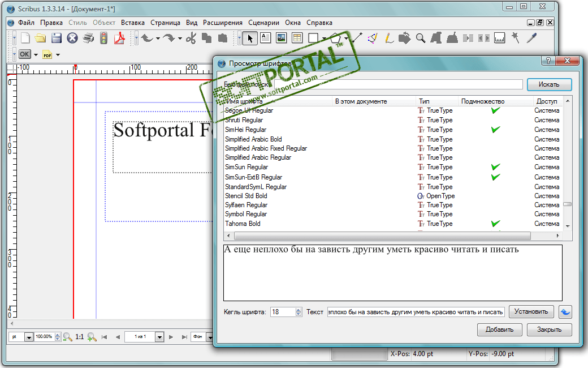The width and height of the screenshot is (588, 368).
Task: Link text frames tool
Action: click(468, 38)
